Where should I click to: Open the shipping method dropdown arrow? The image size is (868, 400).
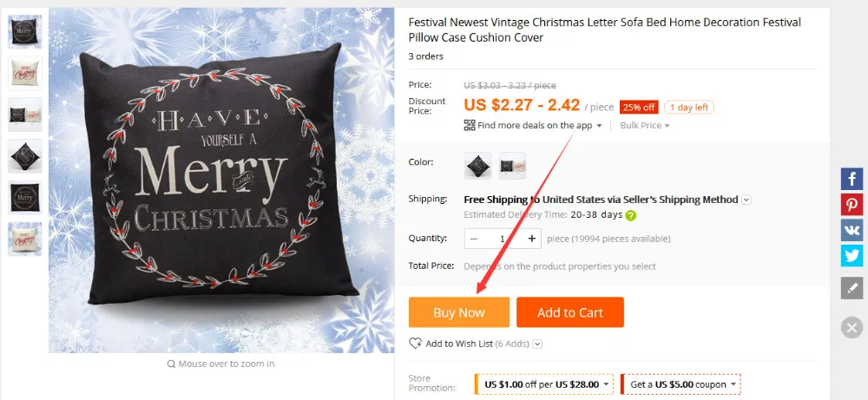746,200
